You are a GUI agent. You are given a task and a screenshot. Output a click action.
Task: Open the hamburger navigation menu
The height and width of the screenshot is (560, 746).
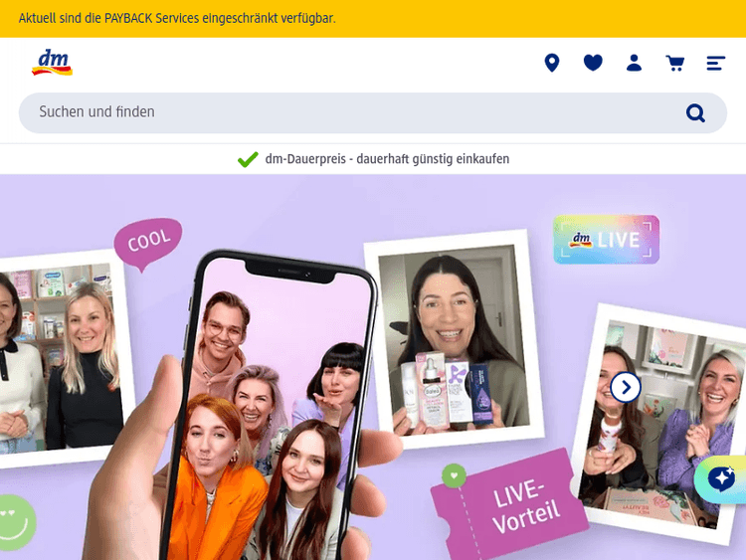(715, 63)
